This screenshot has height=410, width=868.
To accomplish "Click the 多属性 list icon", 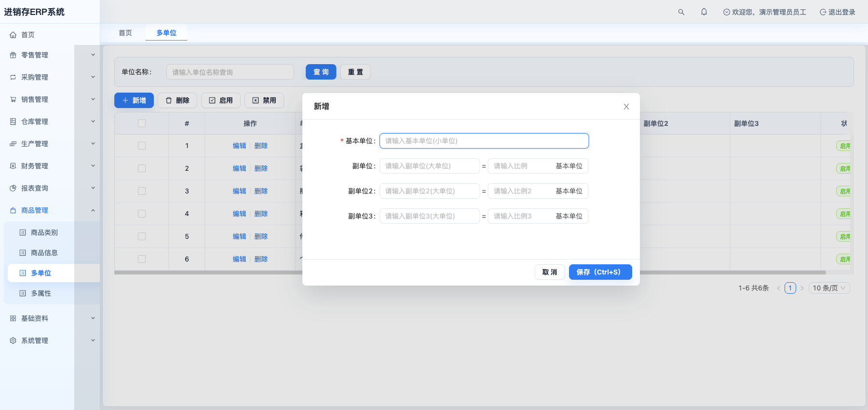I will click(x=23, y=293).
